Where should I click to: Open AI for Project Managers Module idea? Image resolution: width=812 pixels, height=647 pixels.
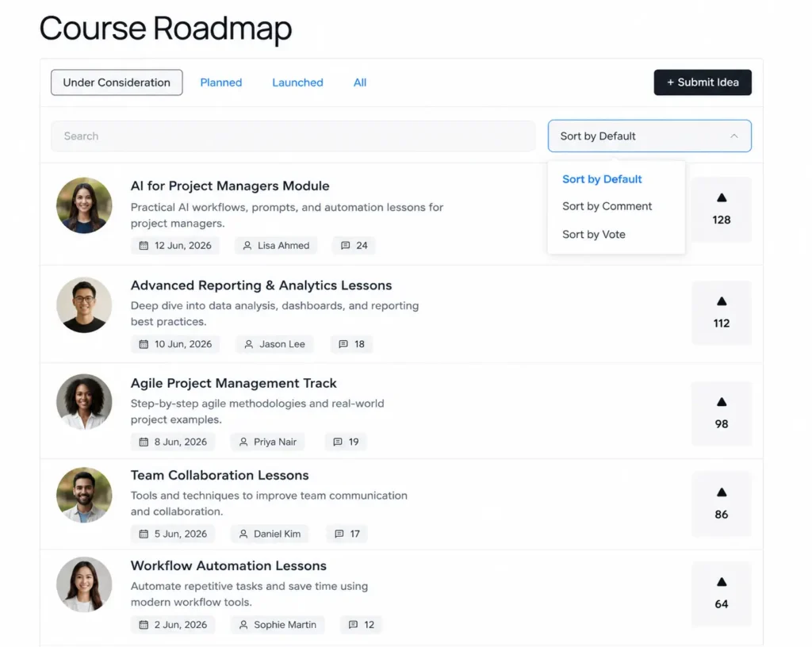(230, 186)
